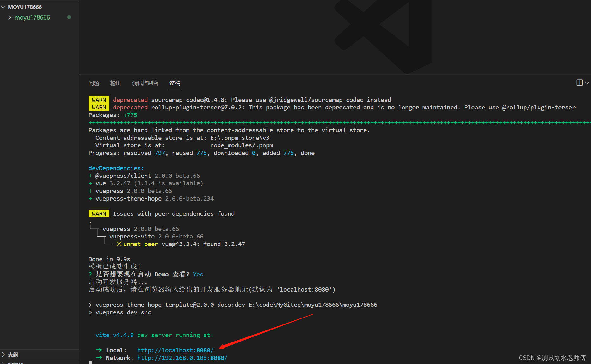
Task: Click the 'Progress: resolved 797' line
Action: tap(201, 153)
